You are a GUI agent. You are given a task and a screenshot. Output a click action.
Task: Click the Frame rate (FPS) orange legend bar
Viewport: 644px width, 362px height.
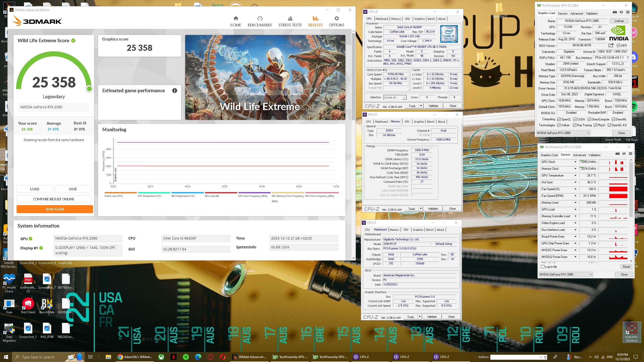120,193
